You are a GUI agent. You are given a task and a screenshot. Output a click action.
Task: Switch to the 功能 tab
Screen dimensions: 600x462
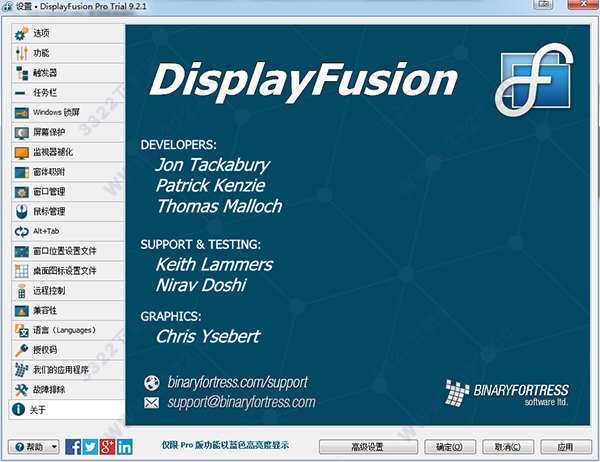coord(68,53)
